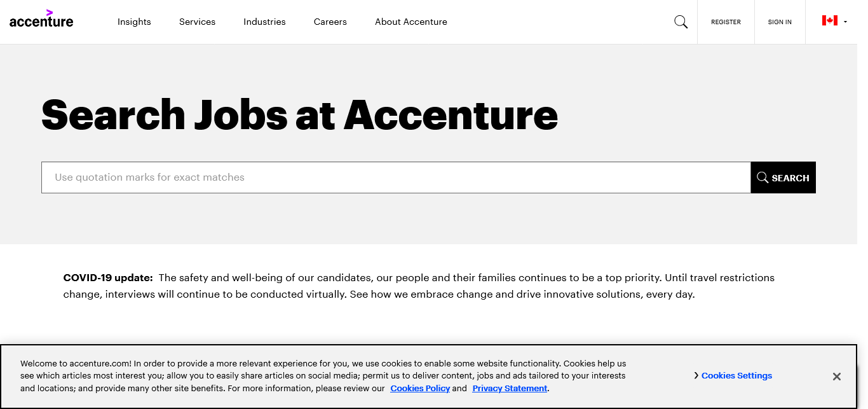The height and width of the screenshot is (409, 868).
Task: Click the SIGN IN button
Action: point(780,22)
